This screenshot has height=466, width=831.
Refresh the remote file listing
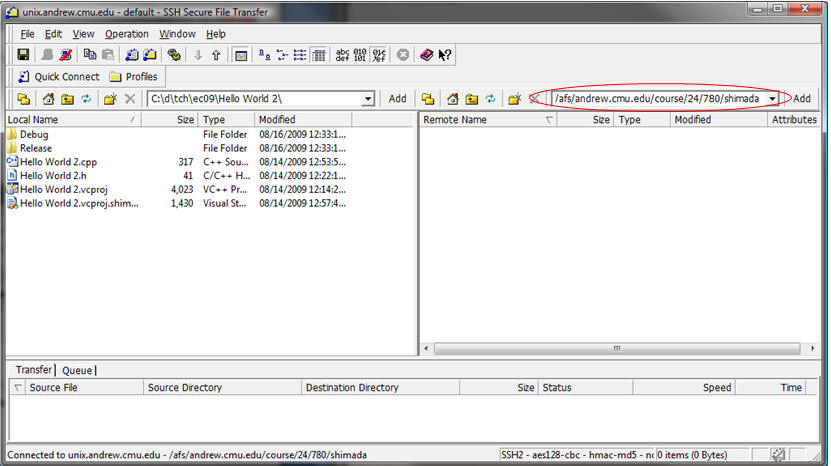491,99
